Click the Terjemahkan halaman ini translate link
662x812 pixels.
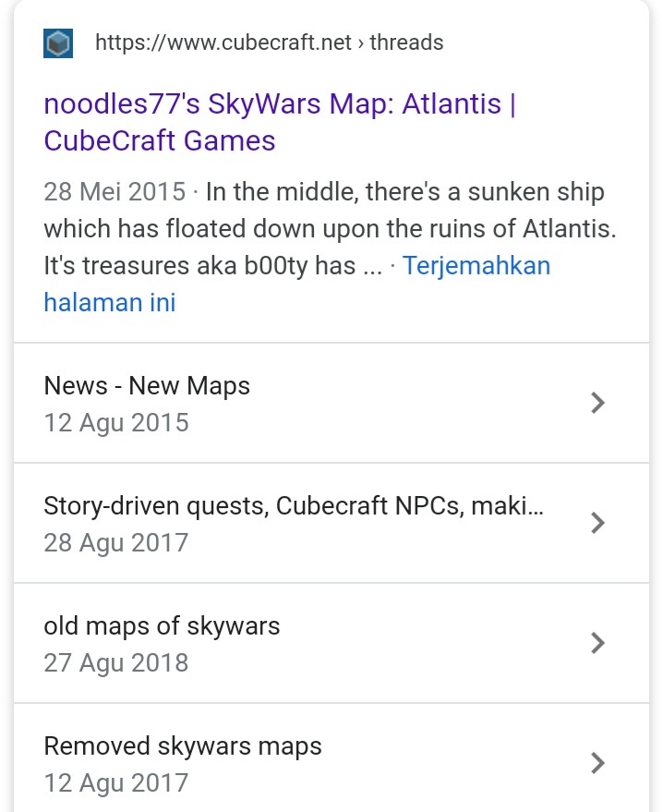click(297, 284)
